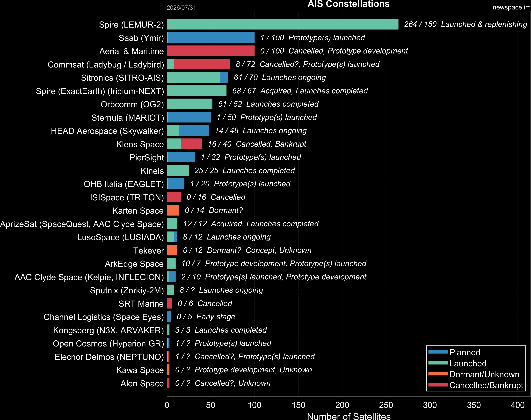Select the 'ISISpace (TRITON)' row label

tap(127, 197)
